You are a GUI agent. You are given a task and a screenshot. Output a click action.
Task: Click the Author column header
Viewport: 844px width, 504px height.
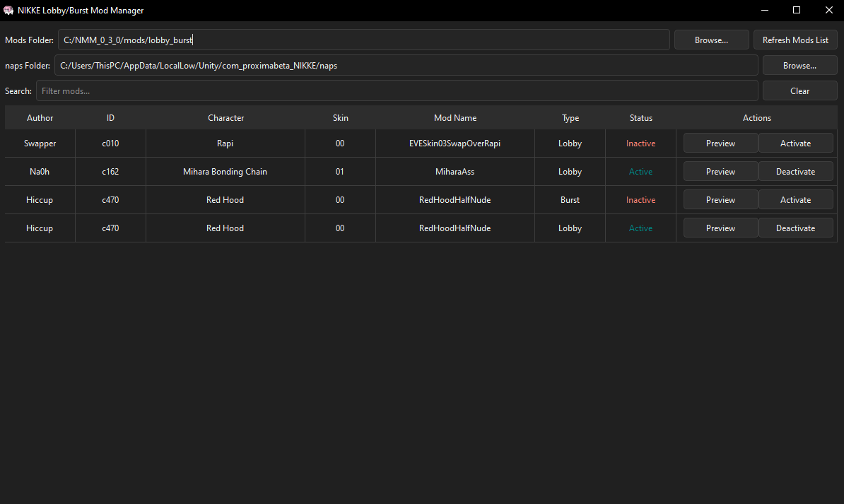pyautogui.click(x=40, y=117)
